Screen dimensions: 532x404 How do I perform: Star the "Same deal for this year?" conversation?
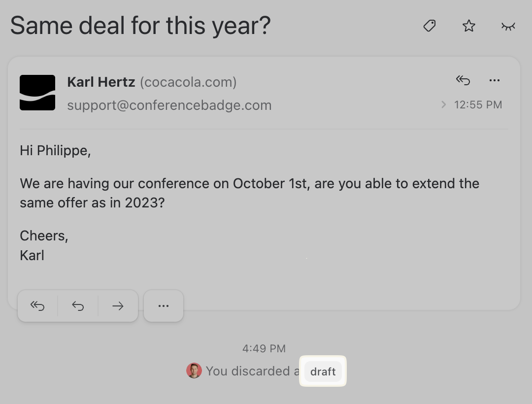pyautogui.click(x=469, y=26)
